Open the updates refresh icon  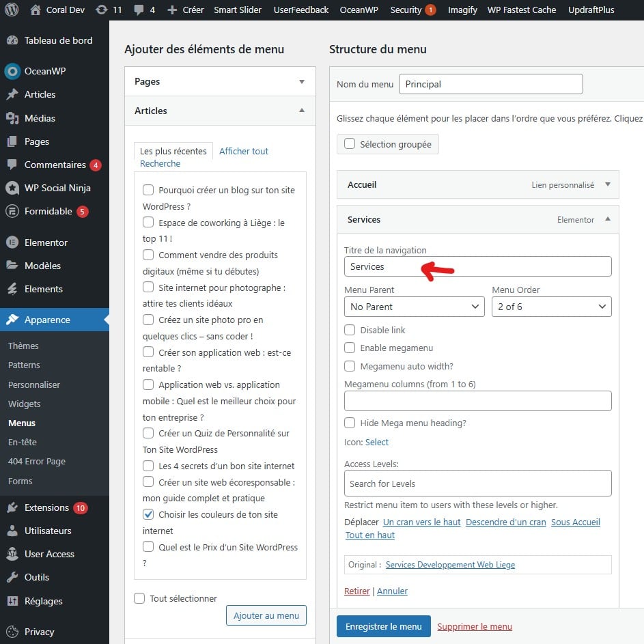(x=101, y=10)
